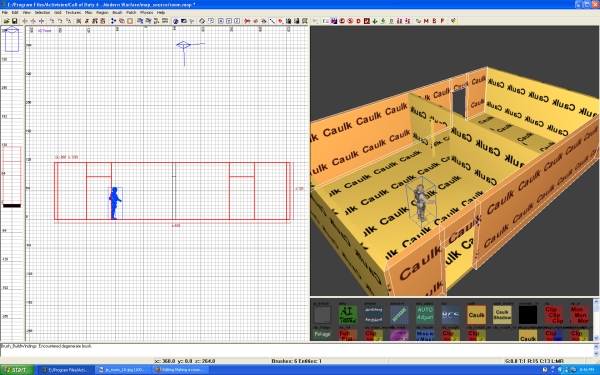Click the red D toolbar icon

[359, 21]
